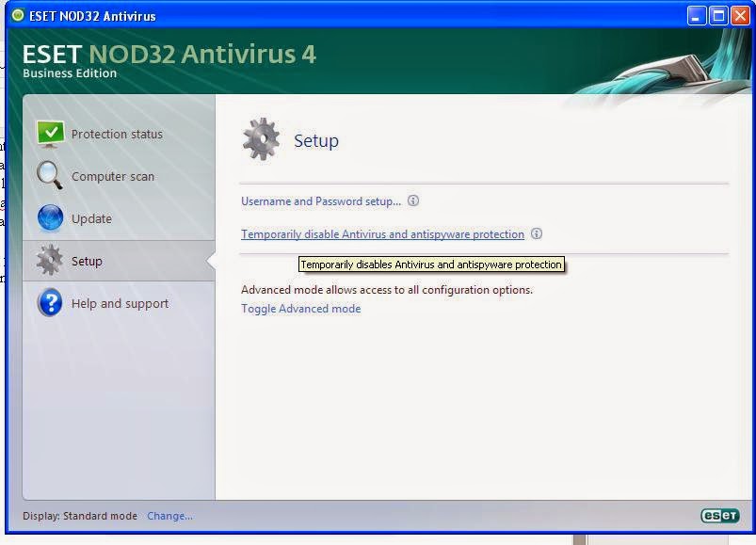Click the ESET logo in bottom corner
The height and width of the screenshot is (545, 756).
tap(720, 516)
